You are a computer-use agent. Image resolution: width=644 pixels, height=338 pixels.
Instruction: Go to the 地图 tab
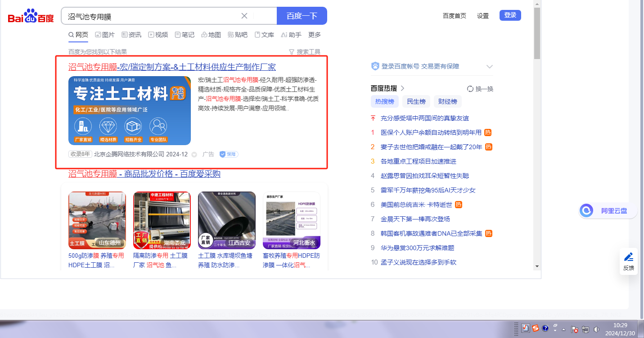(211, 35)
